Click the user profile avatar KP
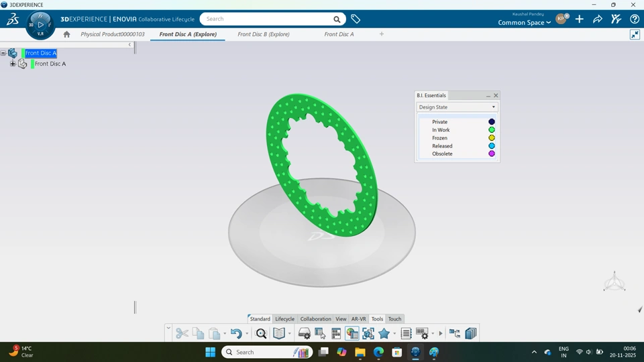 click(x=561, y=19)
